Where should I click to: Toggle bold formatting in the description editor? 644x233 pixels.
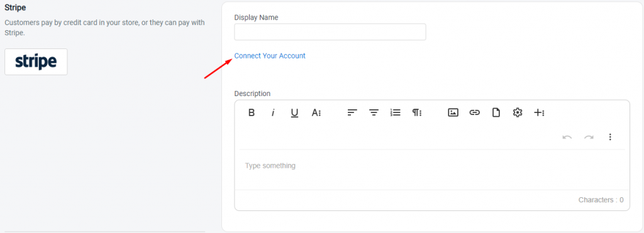point(252,112)
